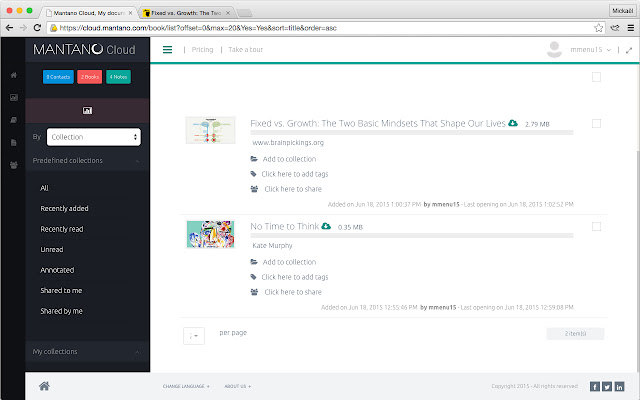Click the Fixed vs. Growth cover thumbnail
The width and height of the screenshot is (640, 400).
(x=211, y=130)
